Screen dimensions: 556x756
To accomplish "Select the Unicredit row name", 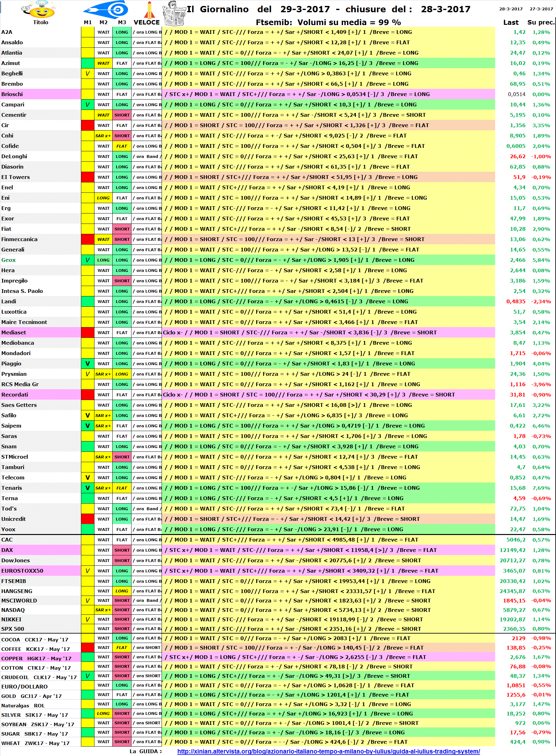I will pyautogui.click(x=13, y=519).
